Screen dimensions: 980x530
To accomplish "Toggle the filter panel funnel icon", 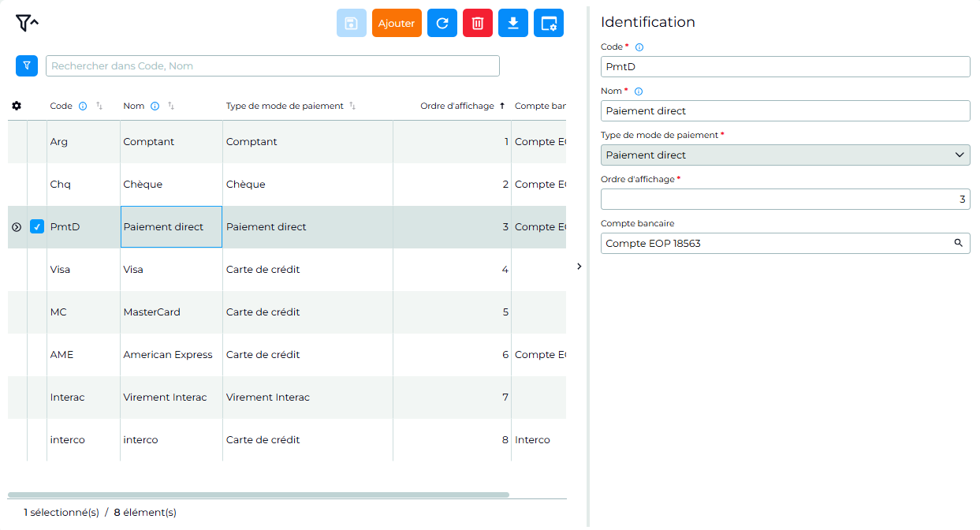I will pos(27,23).
